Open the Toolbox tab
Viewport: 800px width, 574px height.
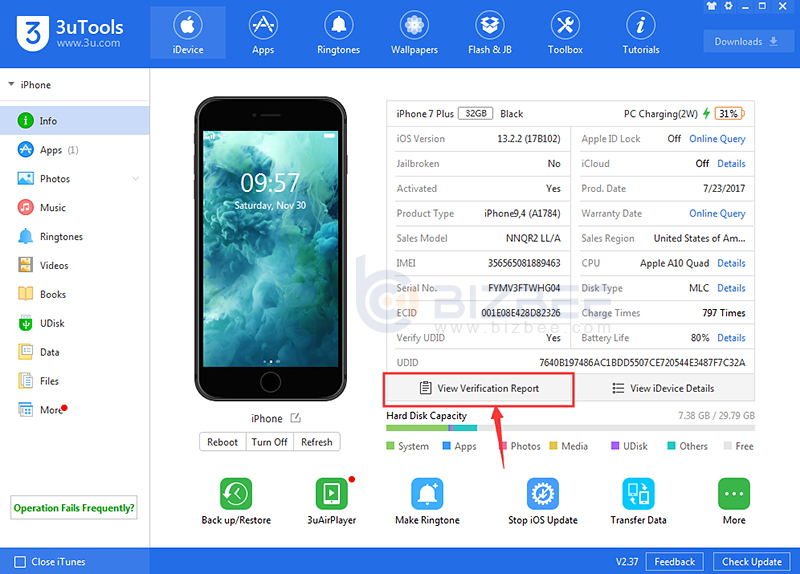(x=565, y=33)
